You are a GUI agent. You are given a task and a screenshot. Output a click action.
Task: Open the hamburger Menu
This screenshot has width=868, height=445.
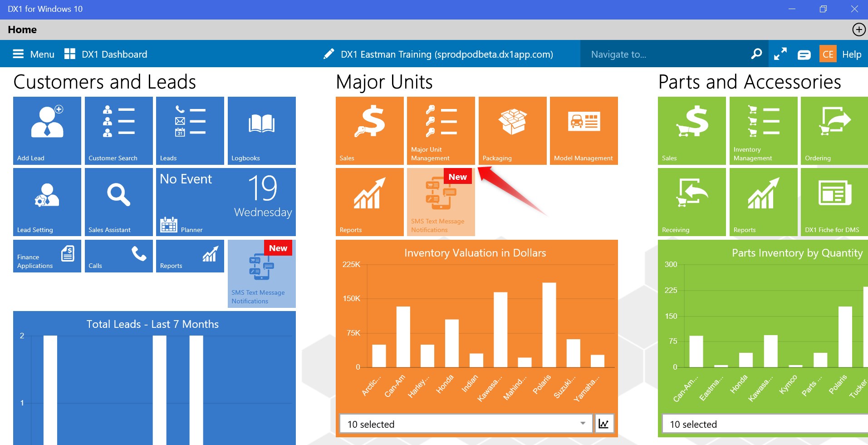[x=33, y=54]
